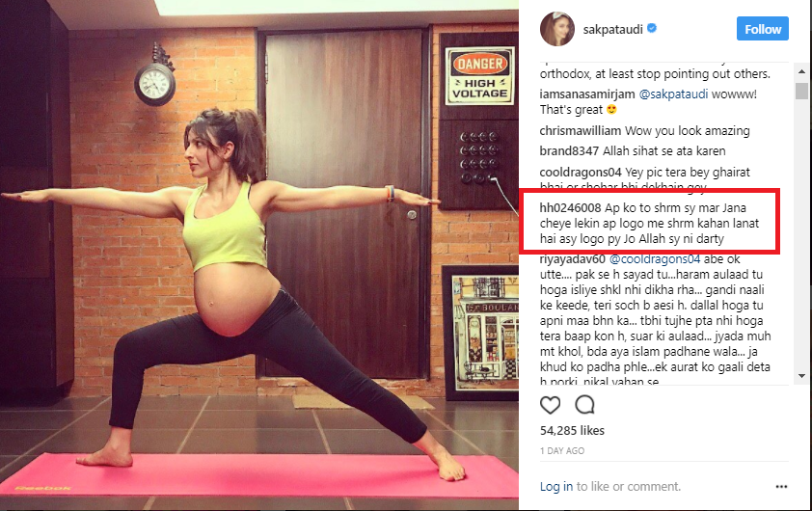Click the Log in link

tap(556, 487)
